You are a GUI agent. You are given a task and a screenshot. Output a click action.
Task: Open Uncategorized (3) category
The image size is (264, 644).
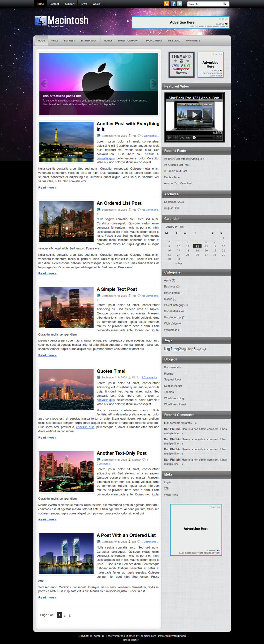(175, 317)
